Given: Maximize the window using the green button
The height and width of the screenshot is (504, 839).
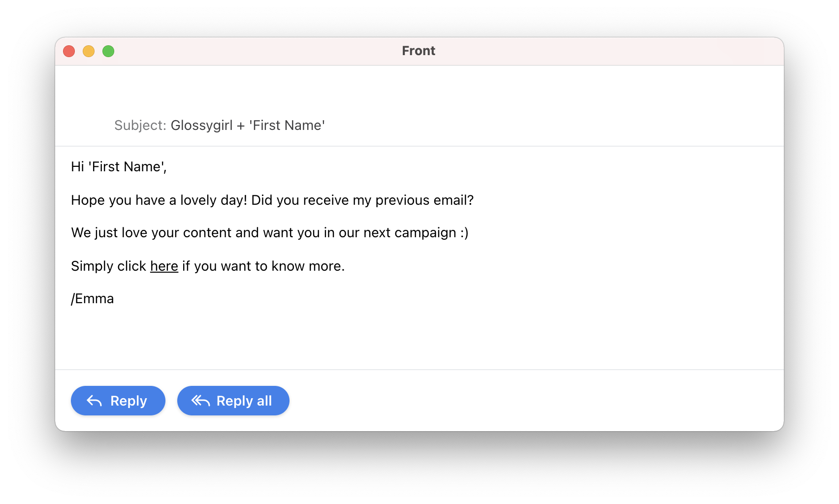Looking at the screenshot, I should click(x=108, y=51).
